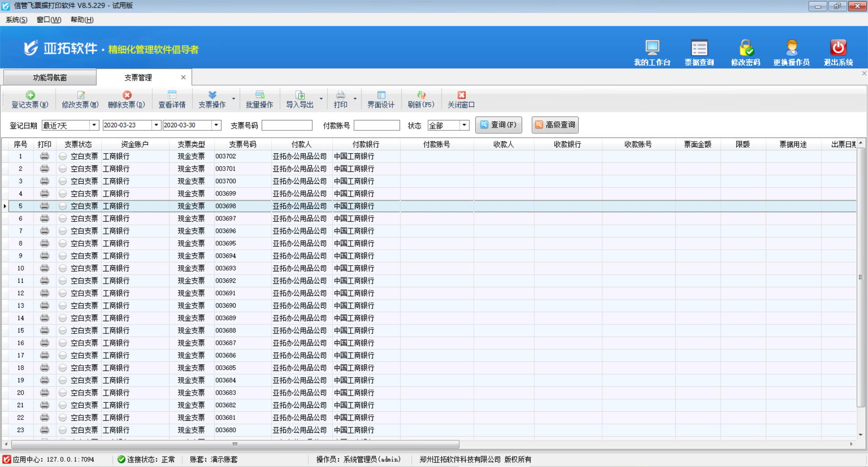Viewport: 868px width, 467px height.
Task: Click 删除支票(D) toolbar button
Action: [127, 100]
